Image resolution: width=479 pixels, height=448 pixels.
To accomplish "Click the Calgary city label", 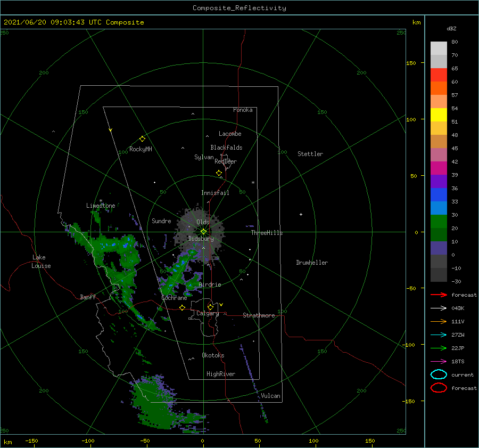I will pos(208,313).
